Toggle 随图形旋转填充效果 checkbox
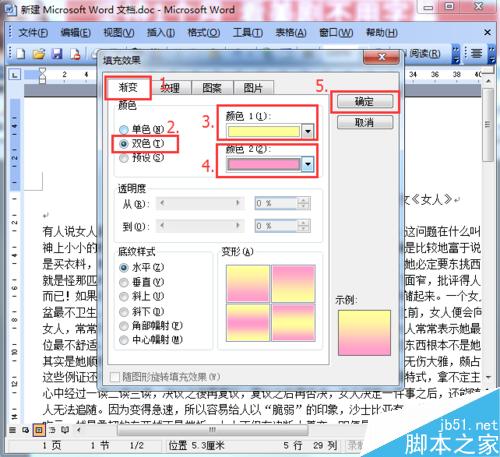Viewport: 500px width, 457px height. coord(115,377)
